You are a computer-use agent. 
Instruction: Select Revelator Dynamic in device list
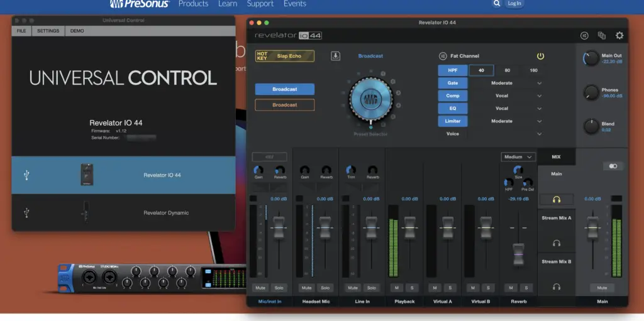pyautogui.click(x=123, y=212)
